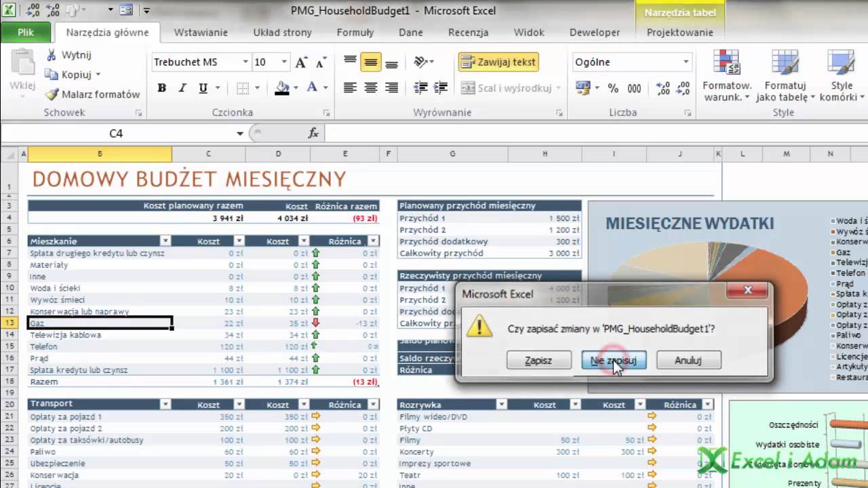This screenshot has height=488, width=868.
Task: Click Nie zapisuj in the save dialog
Action: pos(614,361)
